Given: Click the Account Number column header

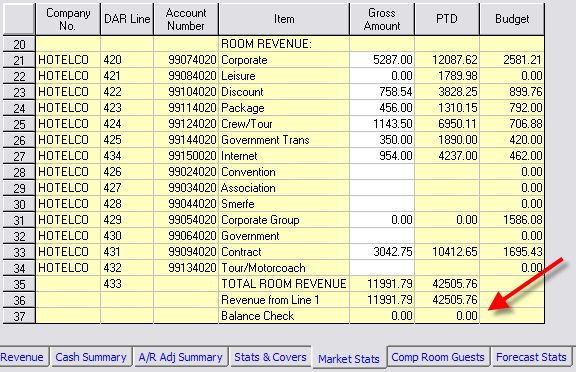Looking at the screenshot, I should point(186,19).
